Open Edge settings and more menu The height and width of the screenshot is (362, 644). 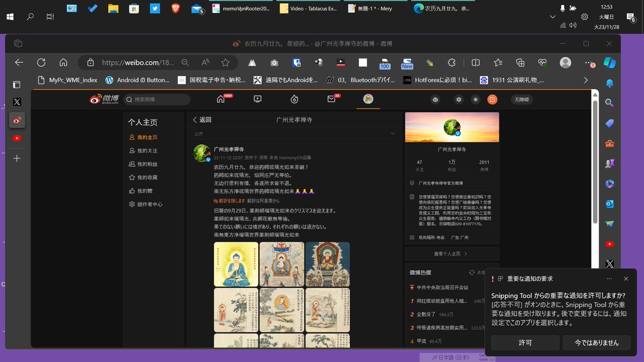coord(590,62)
